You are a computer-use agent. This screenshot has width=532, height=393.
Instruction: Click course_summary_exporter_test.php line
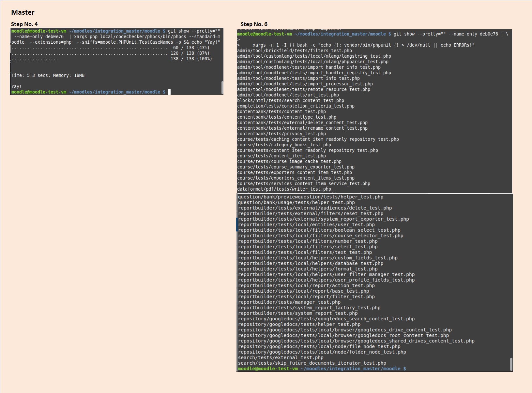click(x=296, y=167)
